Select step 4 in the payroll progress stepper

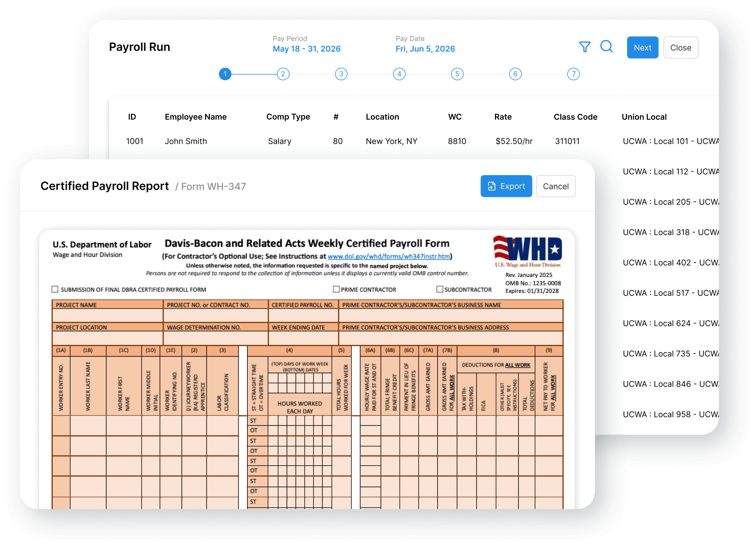(399, 74)
